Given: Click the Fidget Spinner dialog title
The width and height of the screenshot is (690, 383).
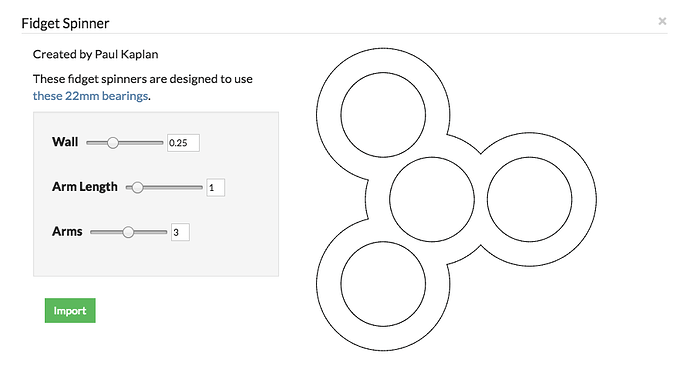Looking at the screenshot, I should (65, 23).
